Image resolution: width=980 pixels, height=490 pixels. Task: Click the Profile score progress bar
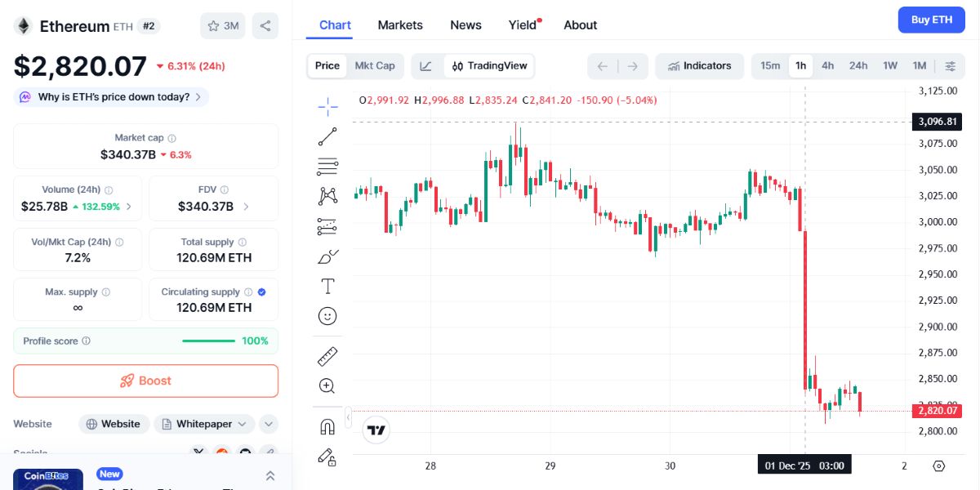(x=208, y=341)
